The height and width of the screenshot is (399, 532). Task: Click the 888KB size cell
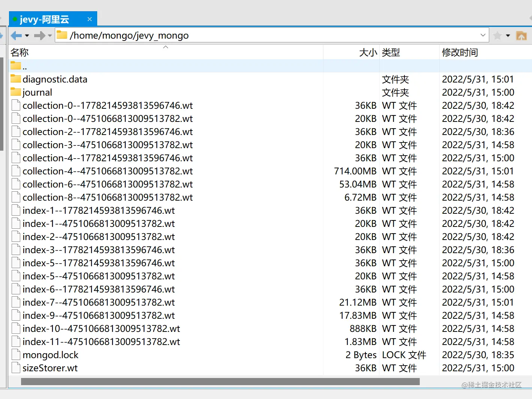click(x=363, y=328)
